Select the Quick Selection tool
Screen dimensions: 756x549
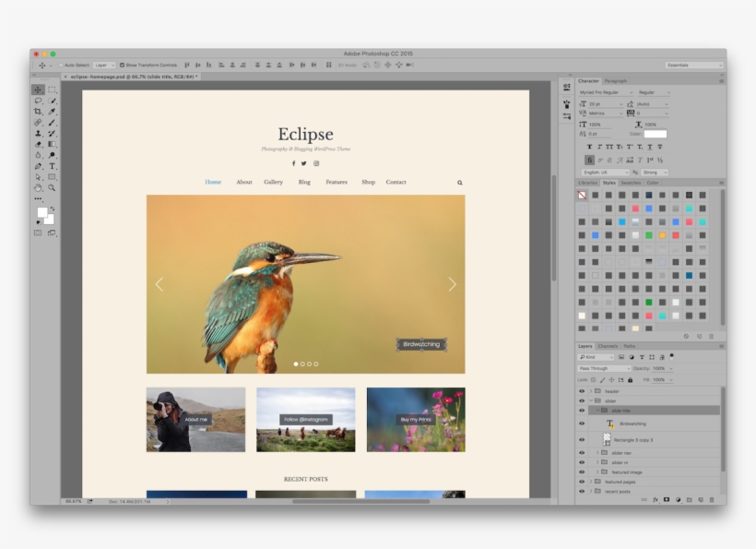click(x=52, y=101)
